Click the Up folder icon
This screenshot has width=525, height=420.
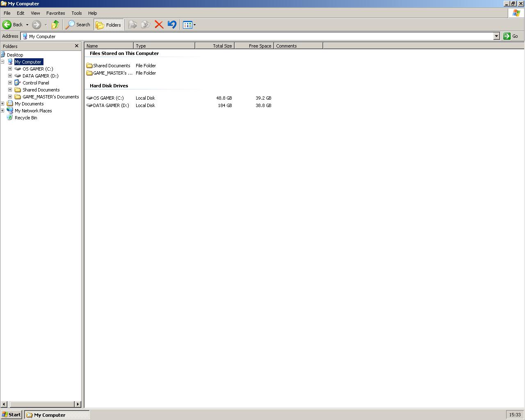55,25
